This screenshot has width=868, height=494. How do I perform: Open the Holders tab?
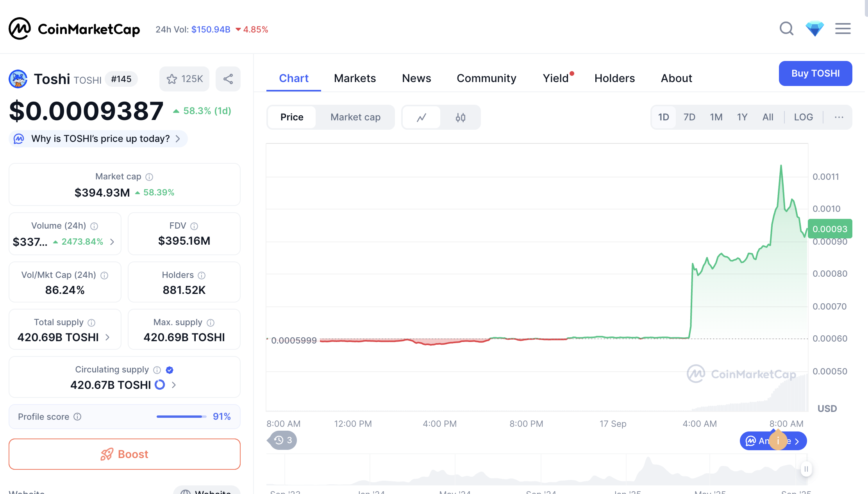pos(614,78)
